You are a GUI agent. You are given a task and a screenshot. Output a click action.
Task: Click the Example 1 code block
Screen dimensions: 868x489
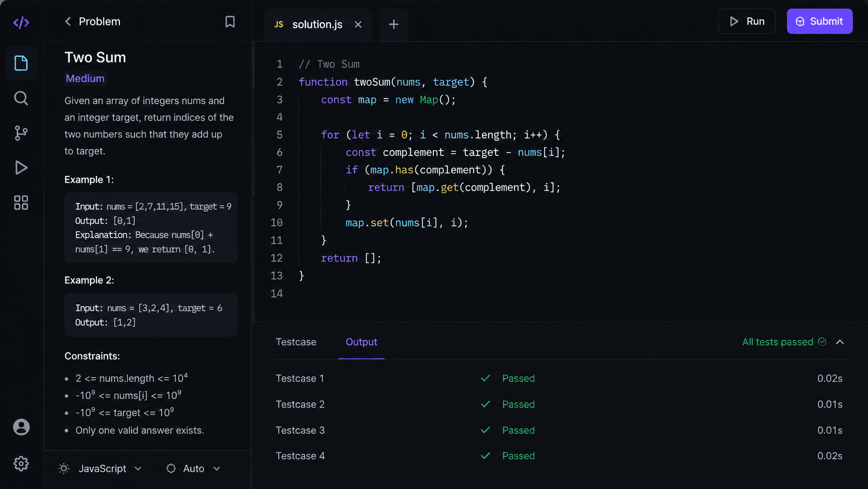pos(151,228)
